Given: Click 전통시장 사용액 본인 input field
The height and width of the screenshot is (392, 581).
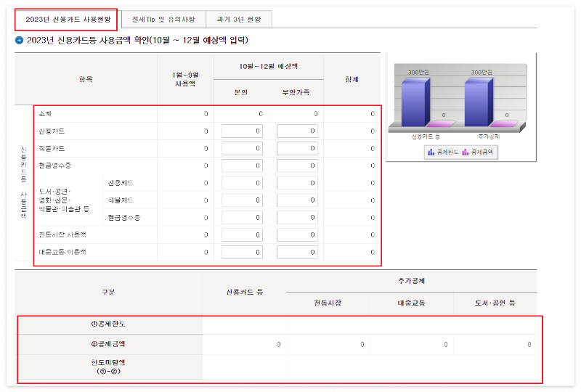Looking at the screenshot, I should (x=243, y=235).
